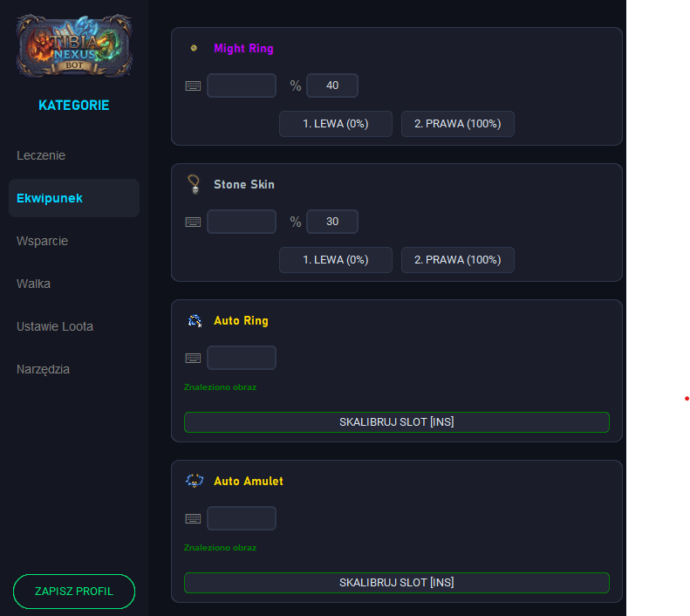Image resolution: width=690 pixels, height=616 pixels.
Task: Click the Might Ring item icon
Action: (x=194, y=49)
